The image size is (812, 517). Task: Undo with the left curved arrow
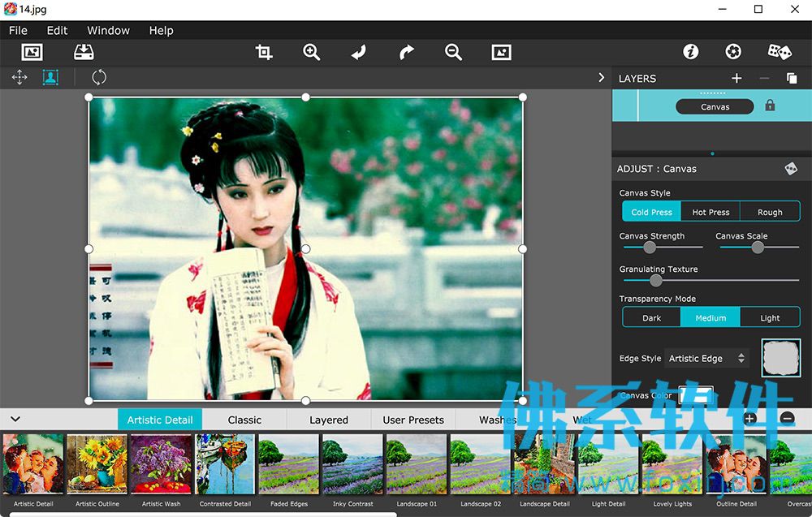(358, 52)
